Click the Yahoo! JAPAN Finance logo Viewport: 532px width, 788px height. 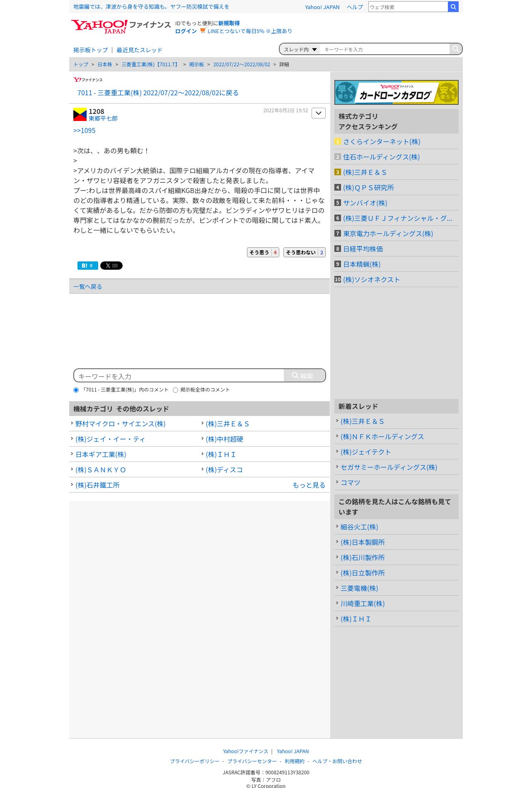click(x=121, y=27)
